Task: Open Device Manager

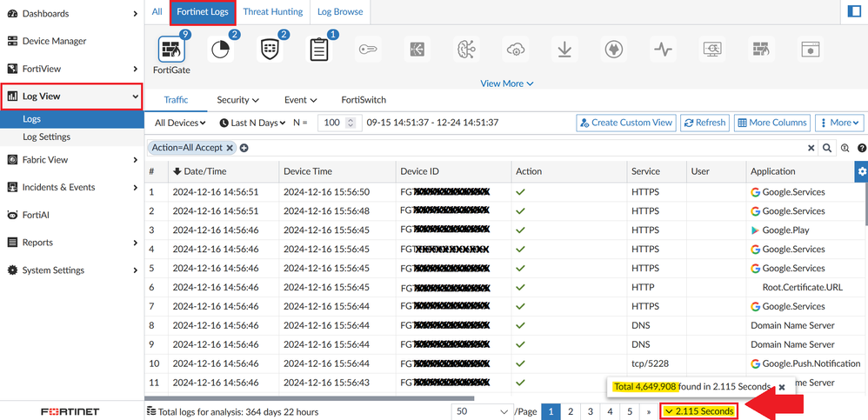Action: [x=72, y=41]
